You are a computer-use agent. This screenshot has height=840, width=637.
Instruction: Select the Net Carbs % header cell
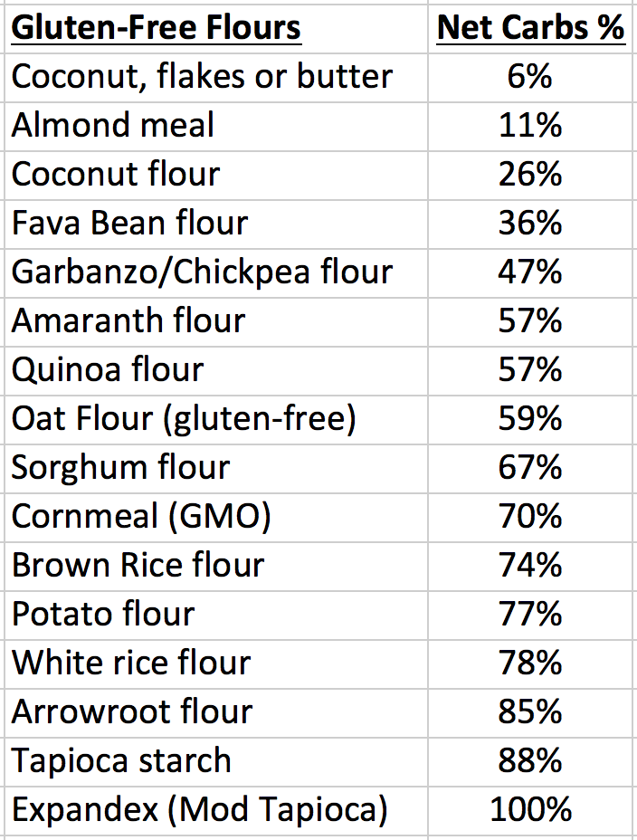pyautogui.click(x=532, y=28)
